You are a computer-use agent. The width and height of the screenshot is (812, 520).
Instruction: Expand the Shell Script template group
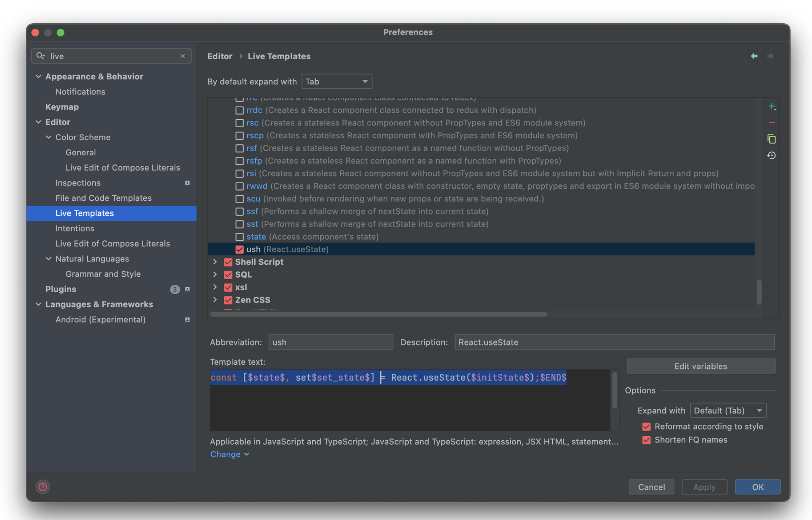coord(215,262)
